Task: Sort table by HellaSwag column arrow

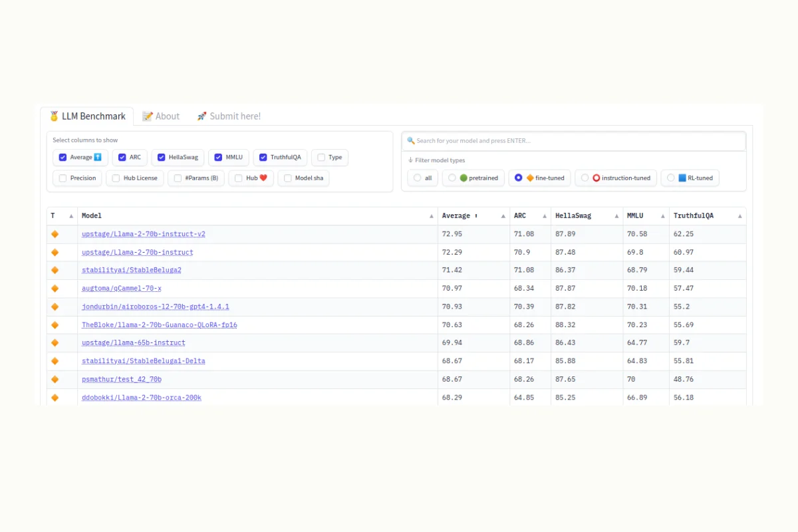Action: click(x=616, y=216)
